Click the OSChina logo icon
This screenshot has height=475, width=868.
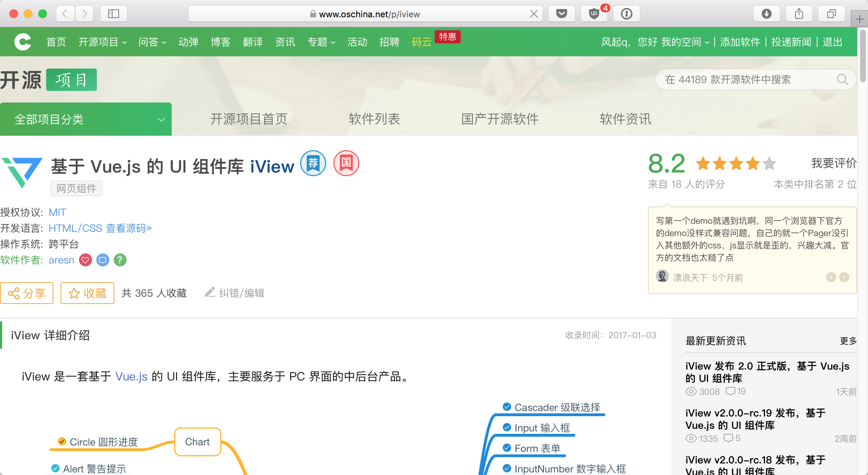(x=23, y=42)
